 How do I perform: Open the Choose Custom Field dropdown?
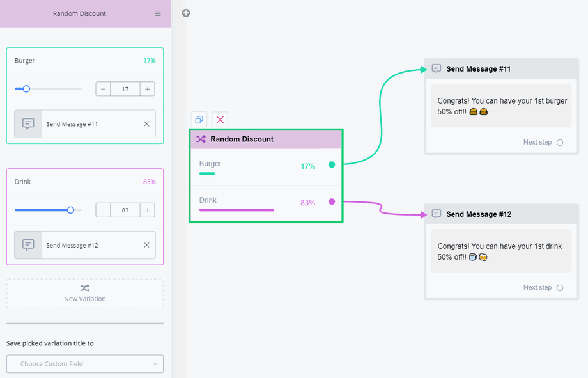85,364
